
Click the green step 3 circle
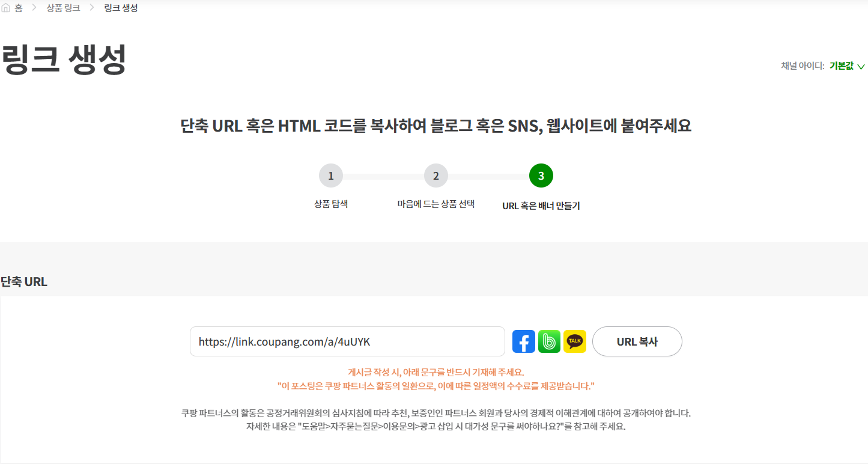click(x=540, y=176)
